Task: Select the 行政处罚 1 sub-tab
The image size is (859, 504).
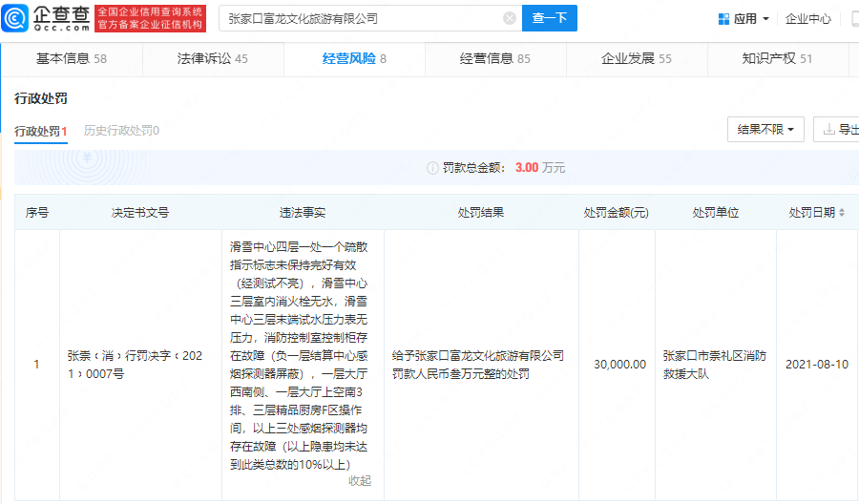Action: pos(40,132)
